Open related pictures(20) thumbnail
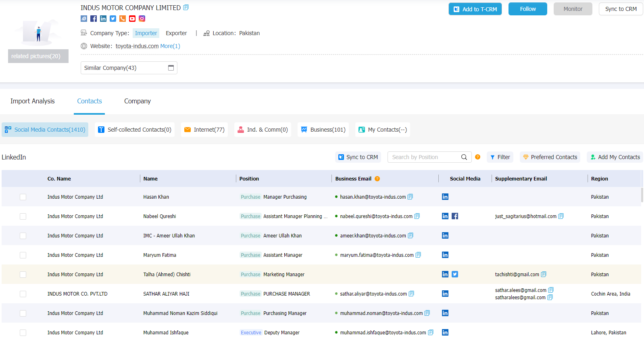Screen dimensions: 644x340 pos(38,56)
